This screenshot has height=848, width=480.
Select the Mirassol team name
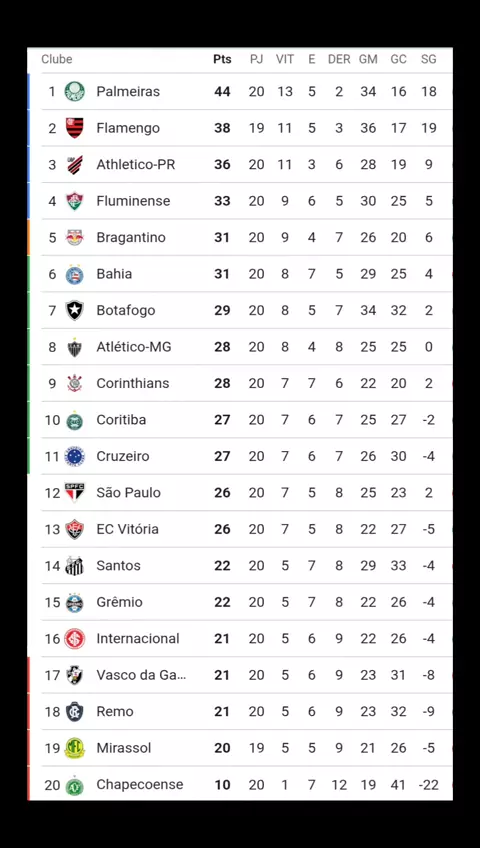point(124,748)
